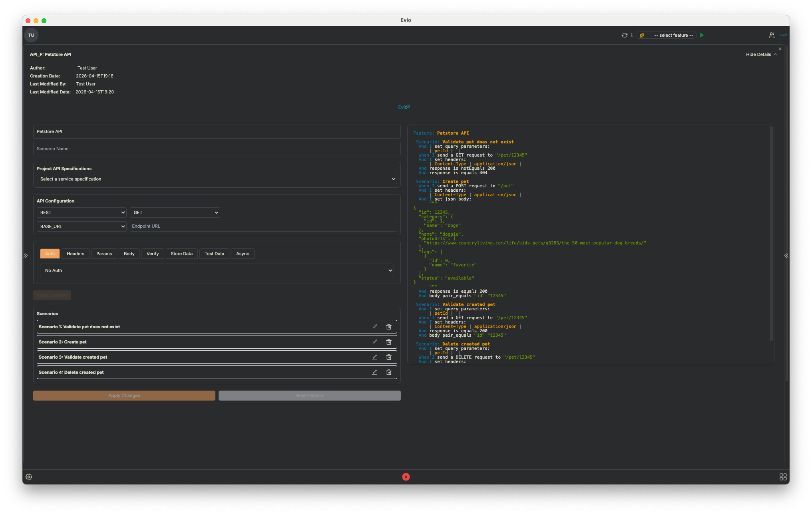The width and height of the screenshot is (812, 514).
Task: Click the yellow feature files icon
Action: pyautogui.click(x=642, y=35)
